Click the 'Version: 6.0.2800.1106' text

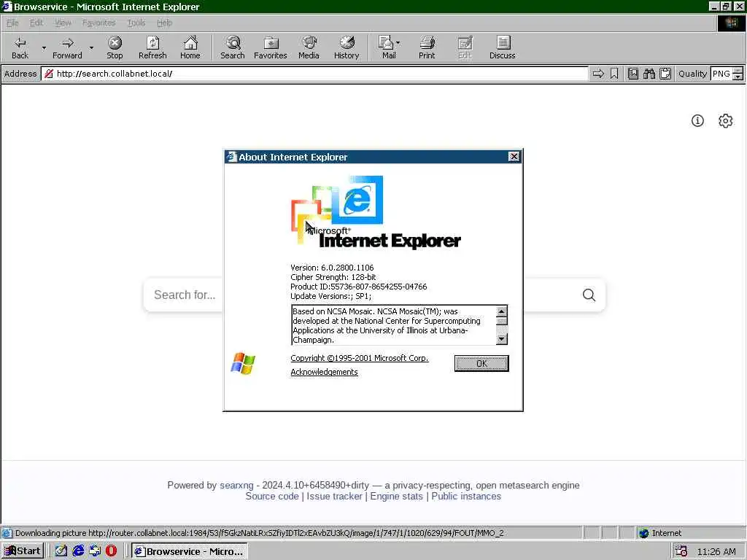(x=332, y=268)
